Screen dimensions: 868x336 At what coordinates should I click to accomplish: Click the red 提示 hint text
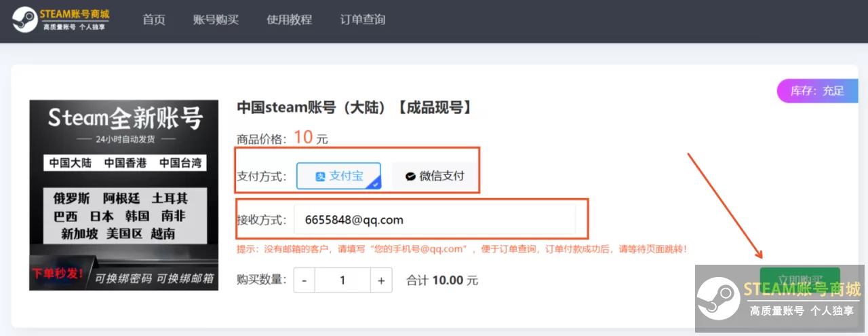pyautogui.click(x=462, y=249)
